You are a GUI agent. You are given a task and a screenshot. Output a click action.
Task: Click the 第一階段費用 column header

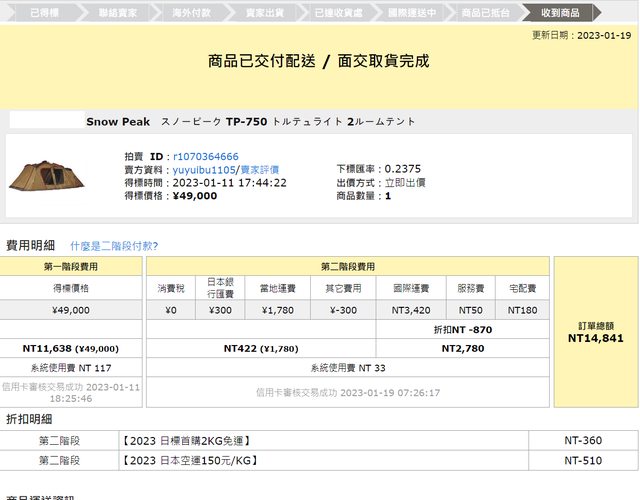[71, 267]
